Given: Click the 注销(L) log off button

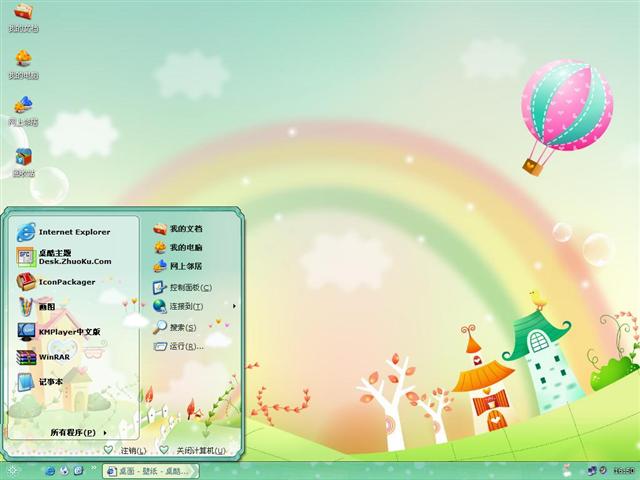Looking at the screenshot, I should click(125, 450).
